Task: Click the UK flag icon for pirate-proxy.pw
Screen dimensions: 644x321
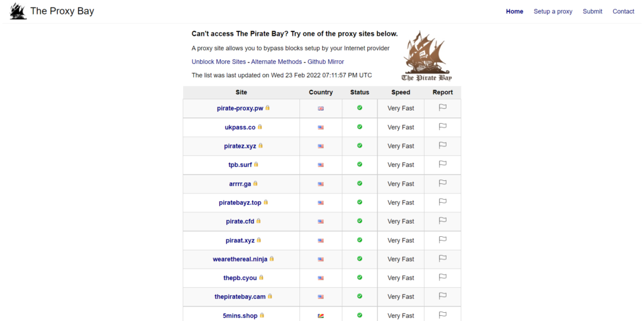Action: 321,109
